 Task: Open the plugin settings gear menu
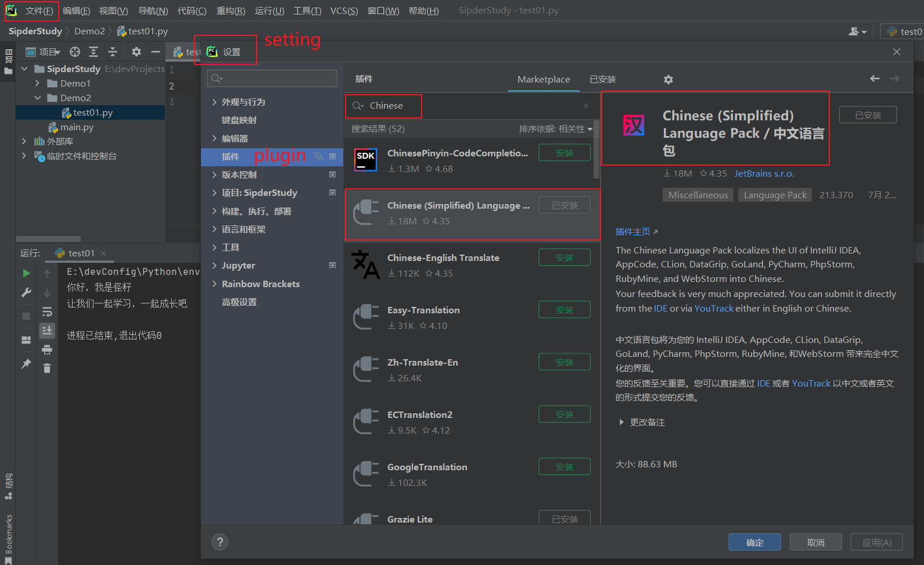(668, 80)
